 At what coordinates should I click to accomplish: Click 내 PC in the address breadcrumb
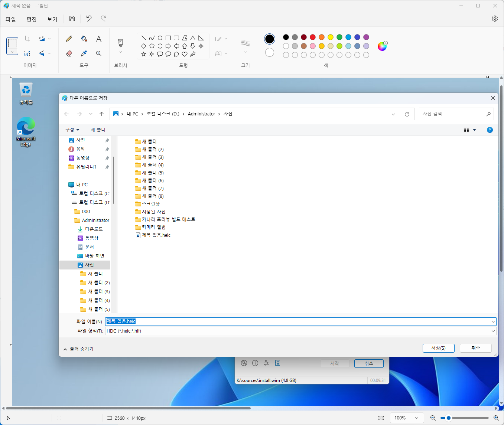[x=132, y=114]
